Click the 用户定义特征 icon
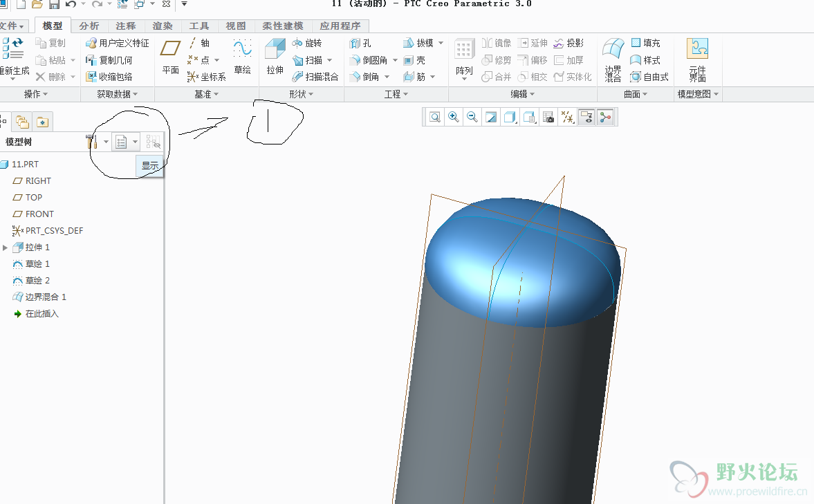Image resolution: width=814 pixels, height=504 pixels. (x=118, y=43)
